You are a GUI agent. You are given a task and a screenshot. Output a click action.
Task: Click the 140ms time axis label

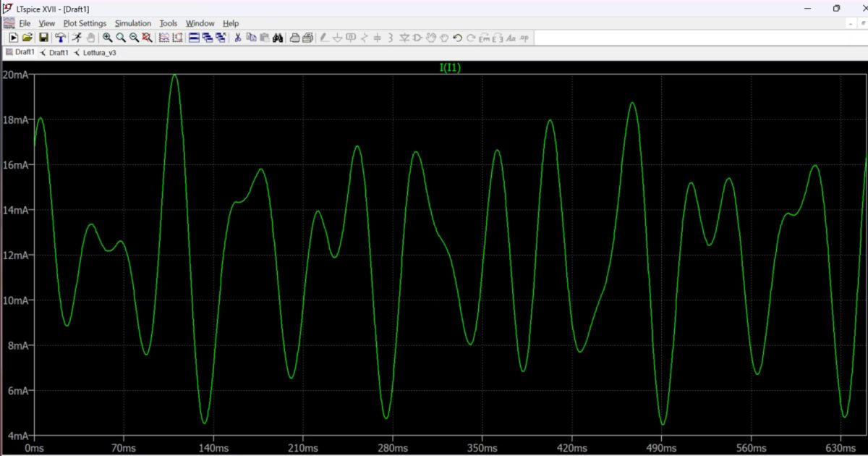pyautogui.click(x=213, y=449)
